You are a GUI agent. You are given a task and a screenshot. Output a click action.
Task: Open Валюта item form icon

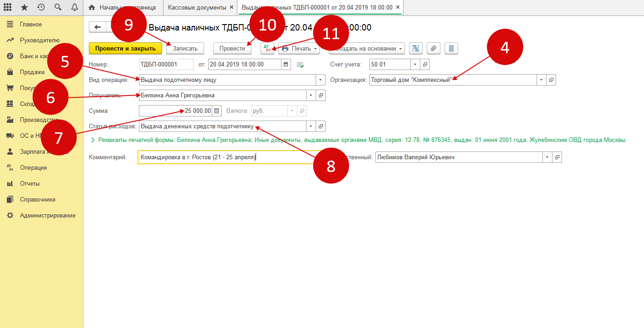click(x=302, y=111)
